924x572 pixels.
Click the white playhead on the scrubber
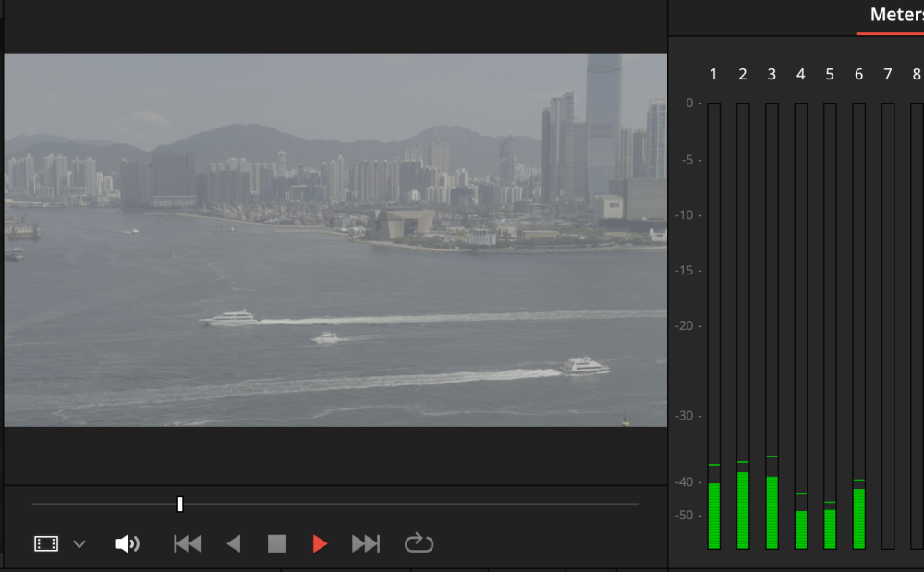180,504
